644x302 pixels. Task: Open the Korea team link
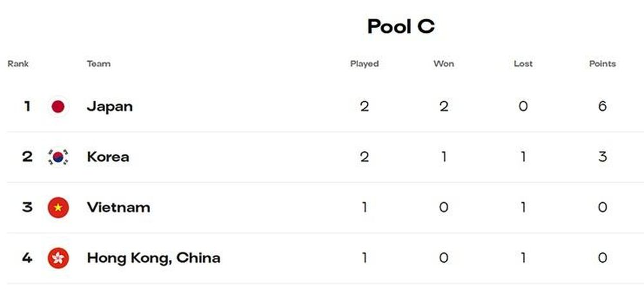[108, 157]
